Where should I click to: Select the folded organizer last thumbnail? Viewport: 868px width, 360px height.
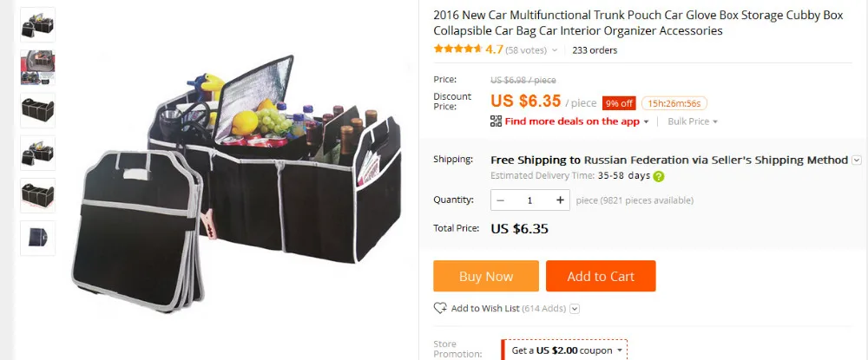(37, 238)
